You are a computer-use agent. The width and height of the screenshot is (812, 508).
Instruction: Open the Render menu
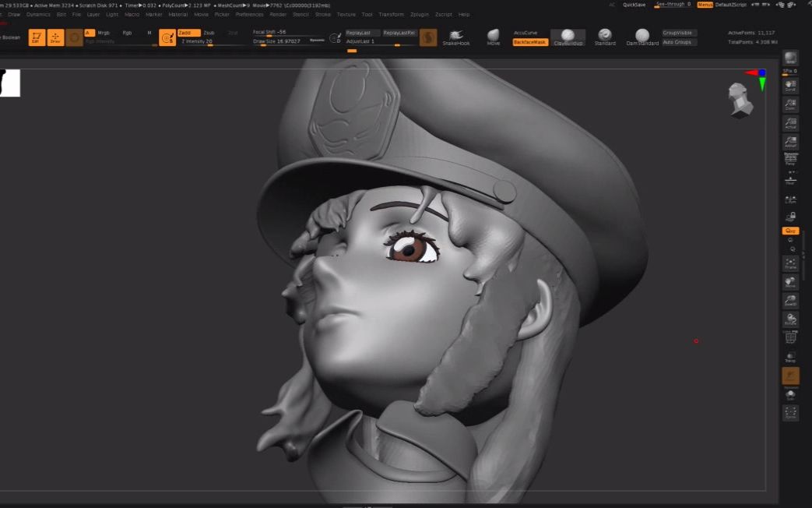(278, 15)
